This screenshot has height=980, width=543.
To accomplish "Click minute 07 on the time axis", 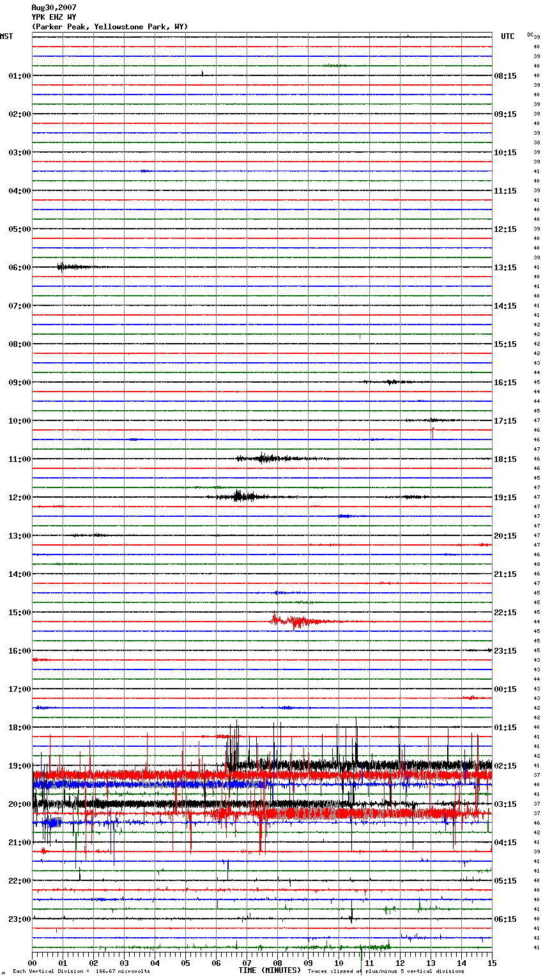I will tap(247, 963).
